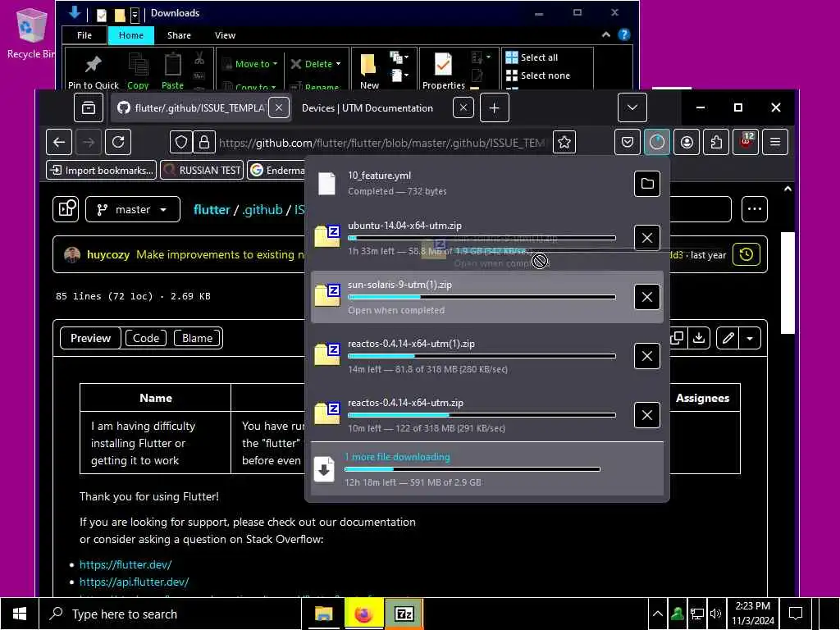840x630 pixels.
Task: Open the master branch dropdown
Action: (132, 209)
